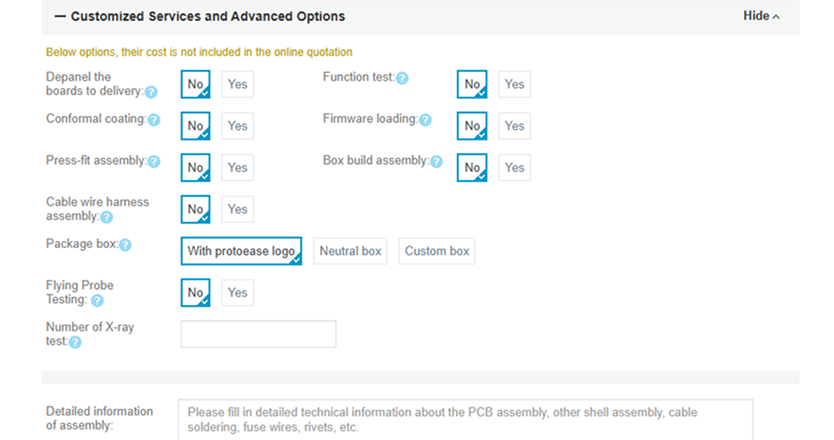Show help for Number of X-ray test
The image size is (834, 440).
click(x=75, y=342)
